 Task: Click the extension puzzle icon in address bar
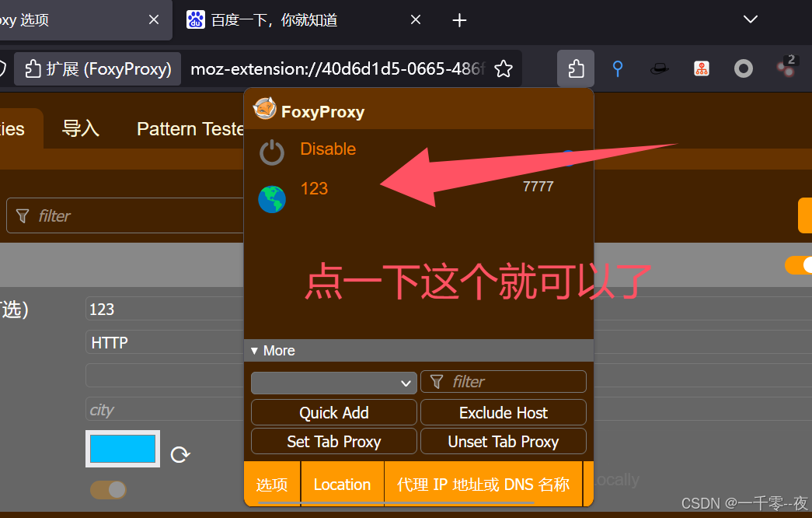tap(33, 68)
